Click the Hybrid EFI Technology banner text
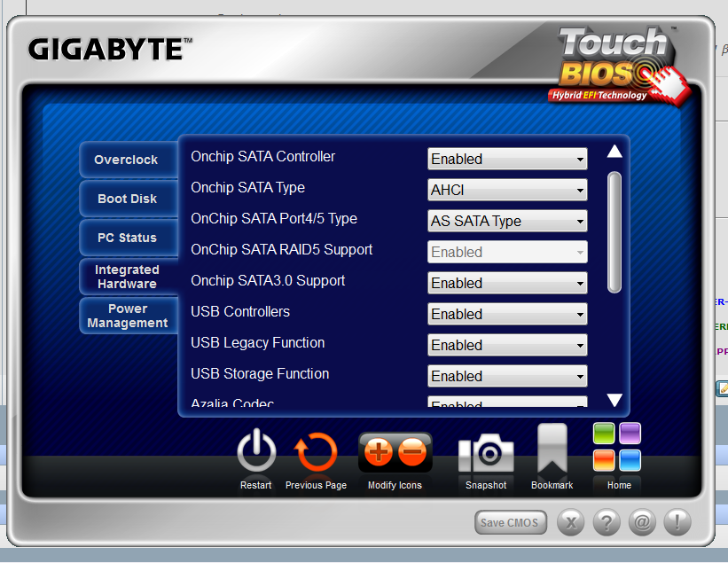 pyautogui.click(x=599, y=95)
